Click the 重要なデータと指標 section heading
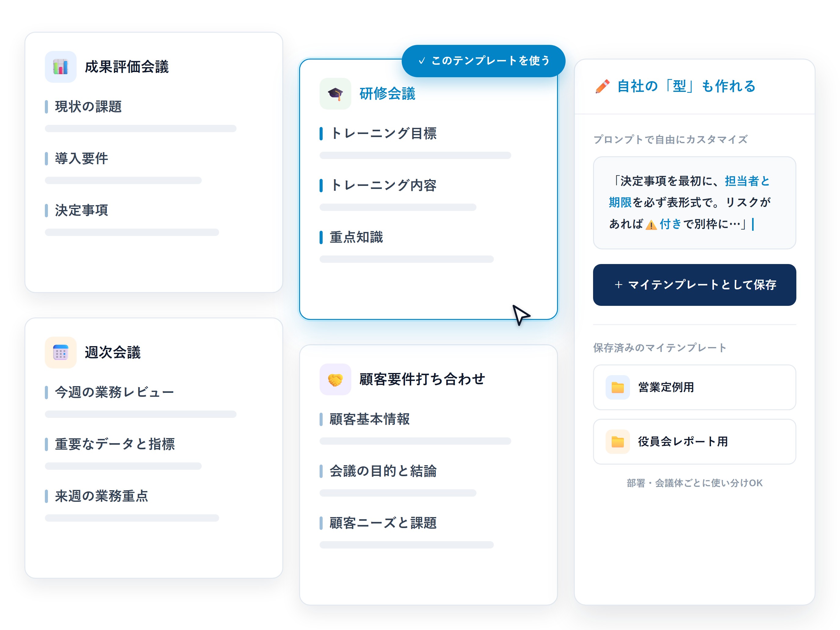This screenshot has height=630, width=840. (115, 444)
